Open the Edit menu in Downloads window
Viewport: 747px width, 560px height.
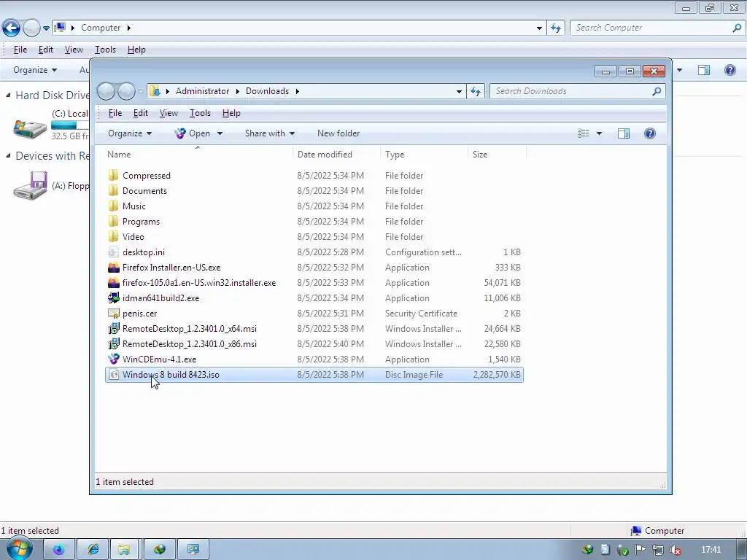pos(141,113)
